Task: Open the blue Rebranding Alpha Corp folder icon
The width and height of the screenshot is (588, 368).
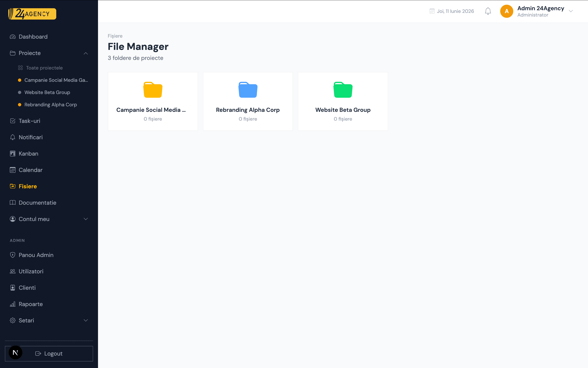Action: tap(248, 90)
